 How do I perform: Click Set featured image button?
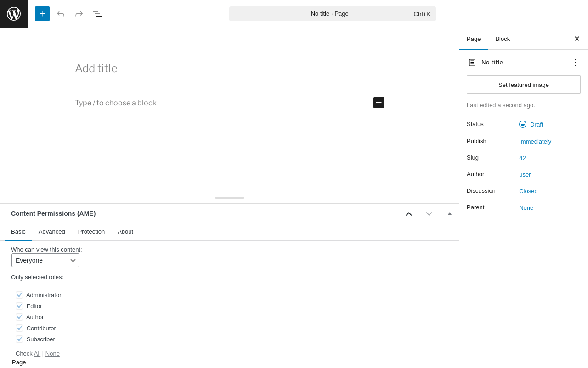coord(524,85)
